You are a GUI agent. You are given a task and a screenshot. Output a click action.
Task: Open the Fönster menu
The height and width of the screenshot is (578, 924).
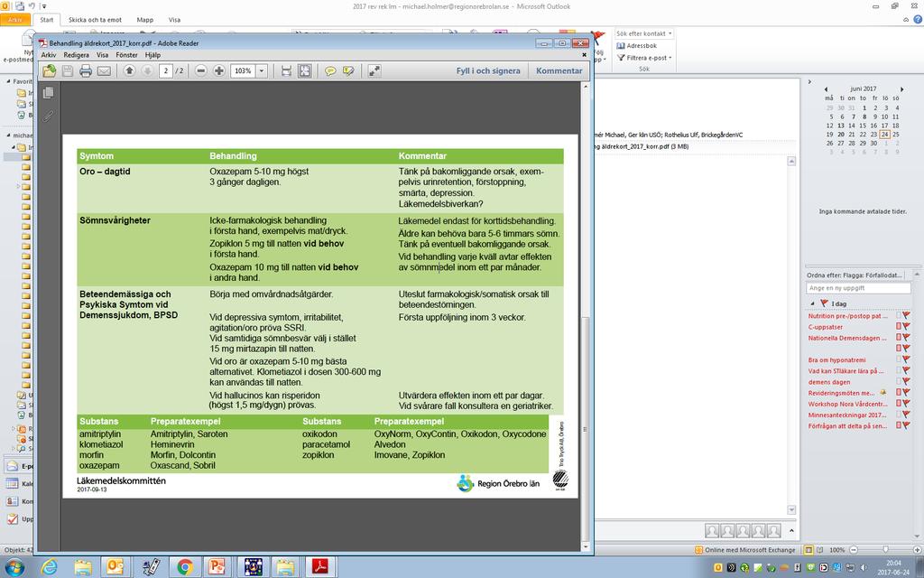tap(126, 55)
